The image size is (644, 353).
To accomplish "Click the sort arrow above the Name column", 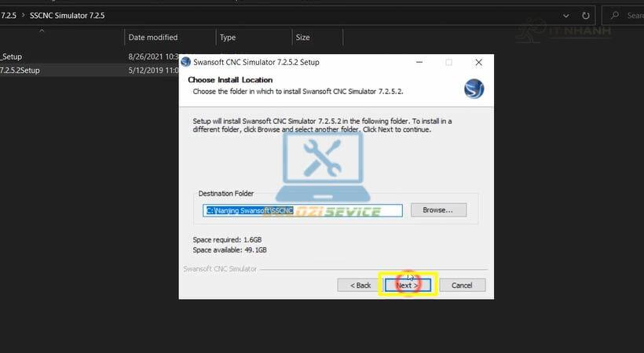I will tap(41, 31).
